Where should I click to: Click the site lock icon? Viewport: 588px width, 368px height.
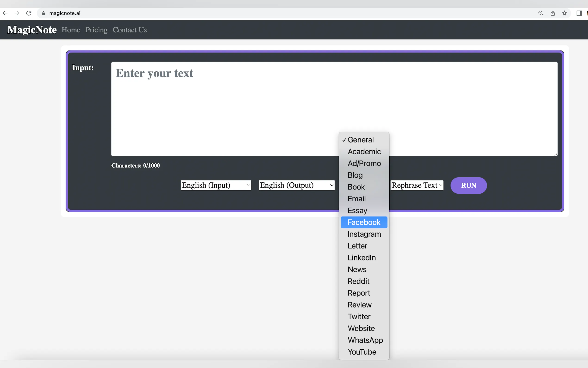pos(44,13)
